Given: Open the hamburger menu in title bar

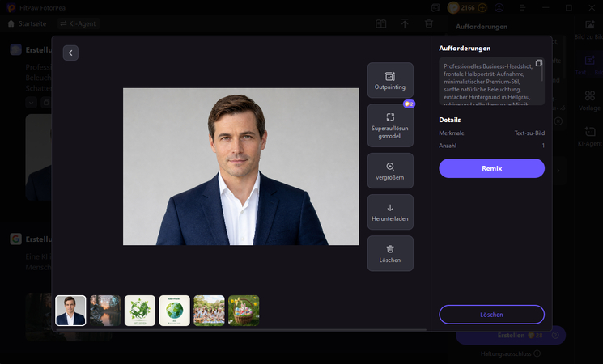Looking at the screenshot, I should click(x=522, y=8).
